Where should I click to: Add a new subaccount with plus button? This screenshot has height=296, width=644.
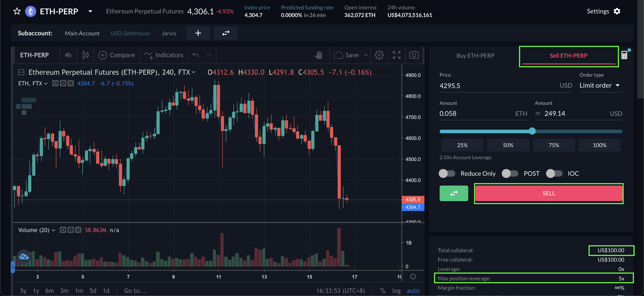tap(198, 33)
